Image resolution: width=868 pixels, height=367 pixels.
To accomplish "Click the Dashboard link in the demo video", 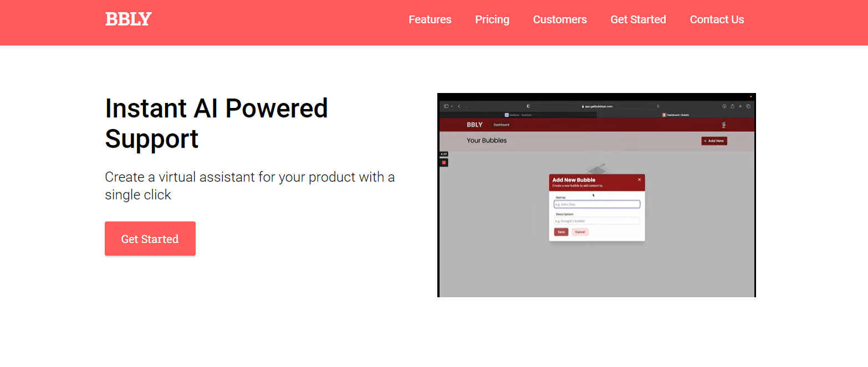I will click(x=502, y=125).
